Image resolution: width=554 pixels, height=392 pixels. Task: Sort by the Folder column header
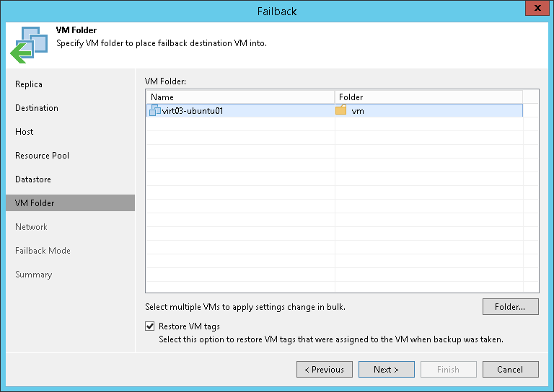pos(428,97)
